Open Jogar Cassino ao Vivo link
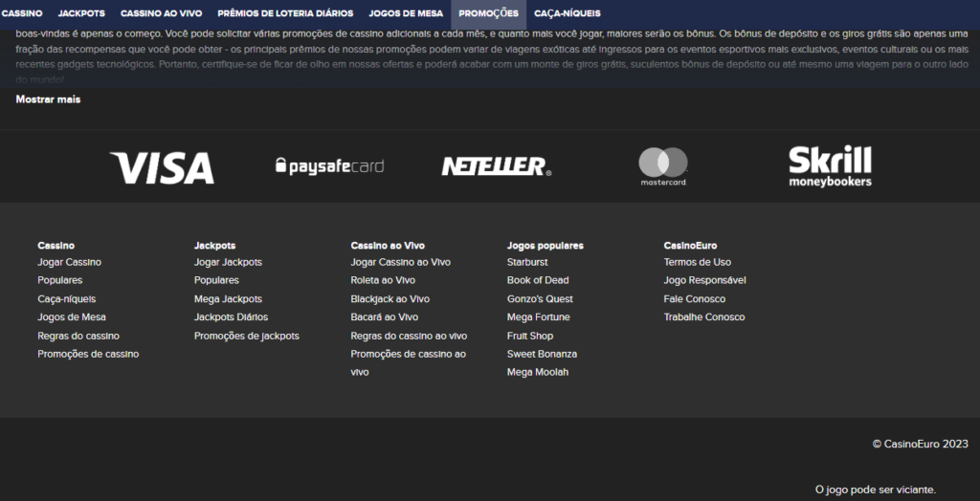Image resolution: width=980 pixels, height=501 pixels. (x=401, y=262)
